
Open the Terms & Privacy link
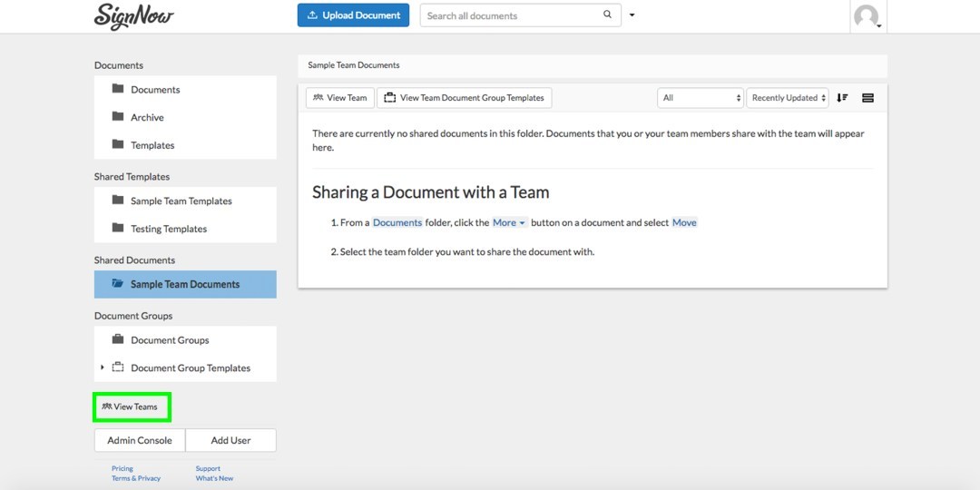136,478
